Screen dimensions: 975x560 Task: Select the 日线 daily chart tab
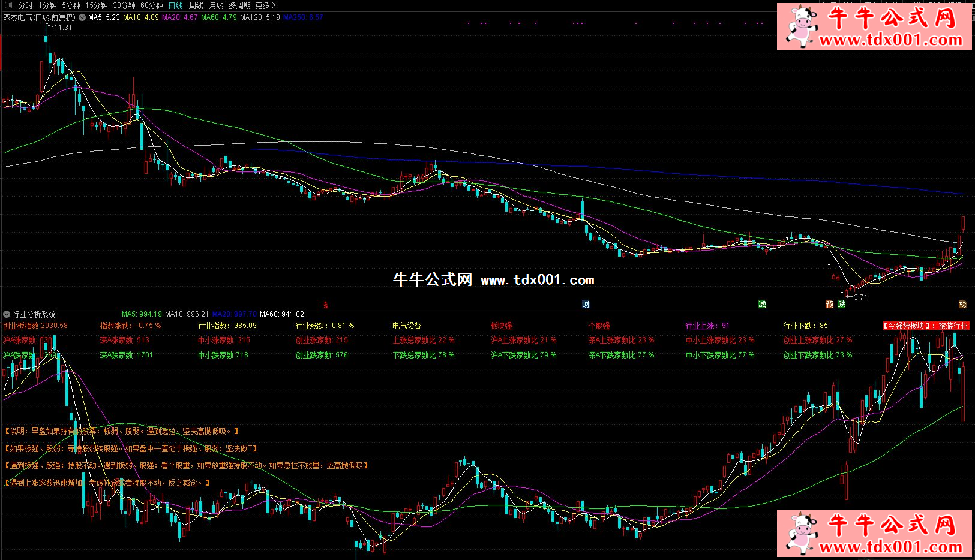tap(176, 5)
